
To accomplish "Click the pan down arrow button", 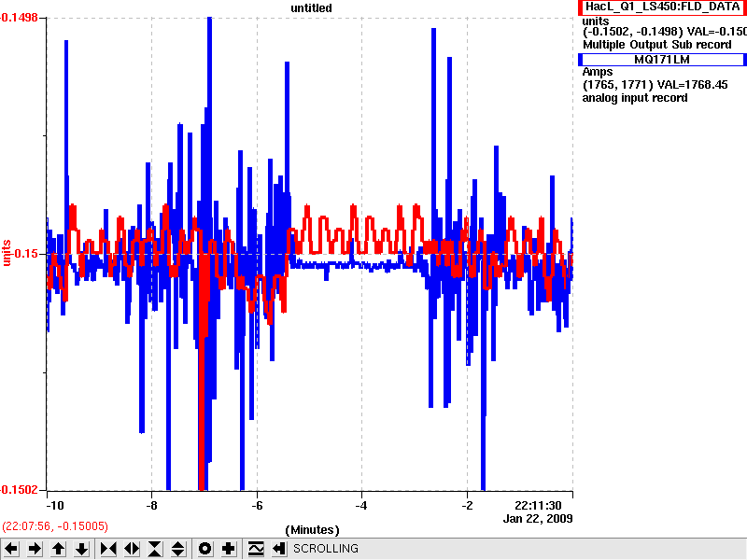I will click(81, 549).
